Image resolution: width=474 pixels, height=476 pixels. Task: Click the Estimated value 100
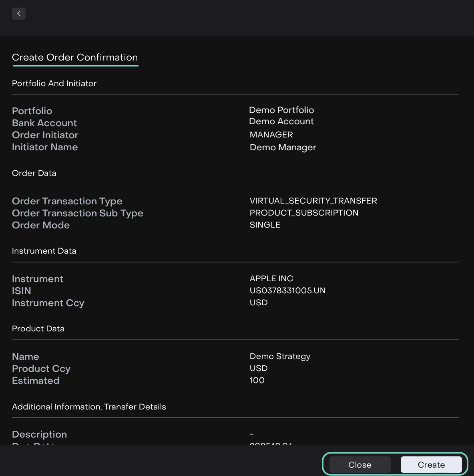tap(257, 380)
